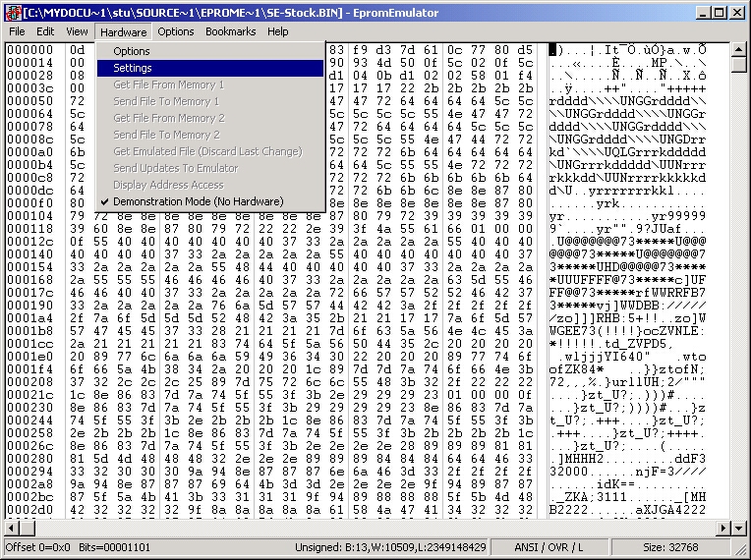
Task: Click the vertical scrollbar thumb
Action: pos(738,65)
